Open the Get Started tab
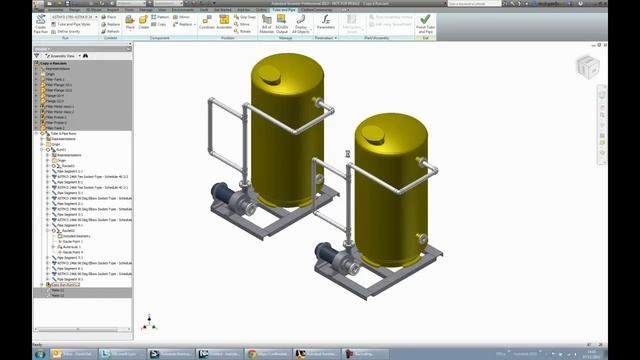Image resolution: width=640 pixels, height=360 pixels. coord(223,9)
